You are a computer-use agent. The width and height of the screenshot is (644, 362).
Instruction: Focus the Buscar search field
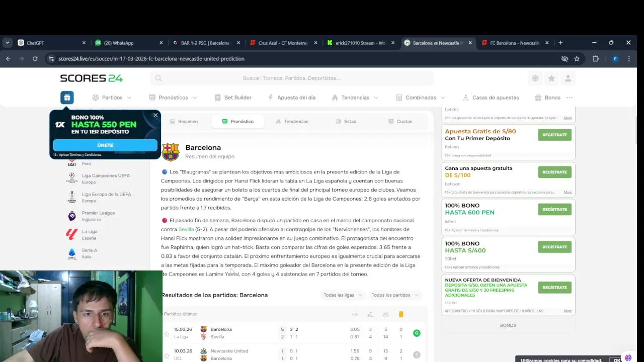[x=292, y=78]
